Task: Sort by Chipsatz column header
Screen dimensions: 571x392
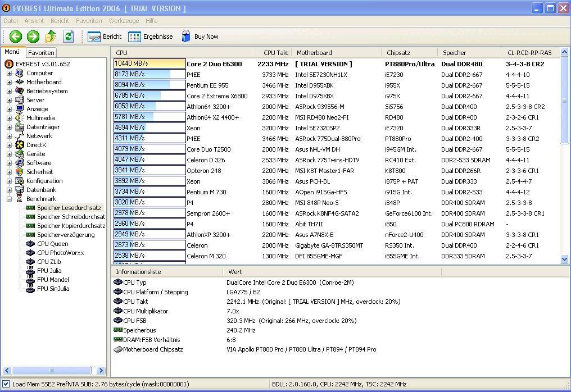Action: (410, 53)
